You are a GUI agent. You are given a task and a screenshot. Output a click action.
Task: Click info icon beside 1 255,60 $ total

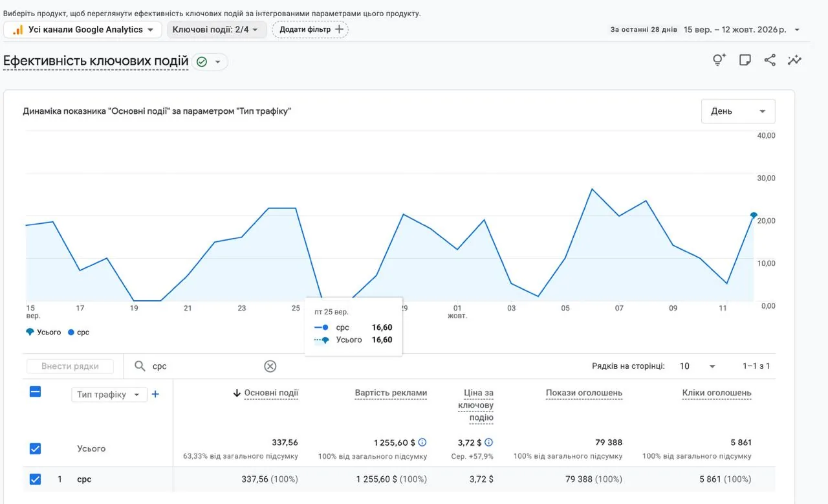tap(422, 443)
